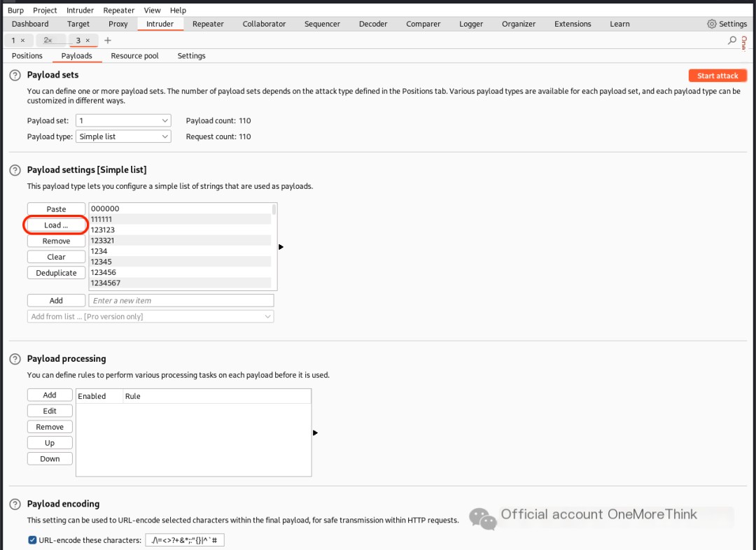Open the Resource pool sub-tab
756x550 pixels.
134,56
